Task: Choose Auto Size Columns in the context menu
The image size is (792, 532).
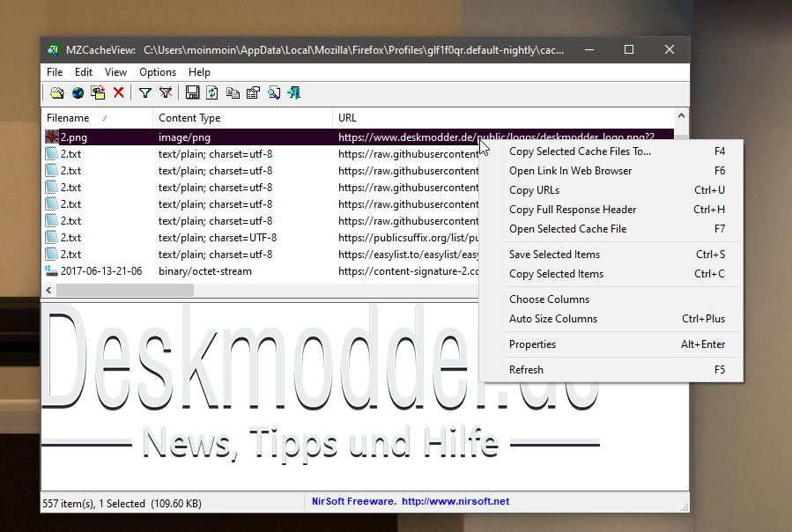Action: (611, 319)
